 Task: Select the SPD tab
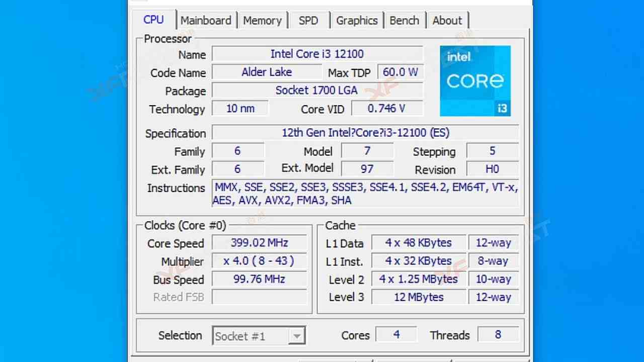[x=308, y=21]
